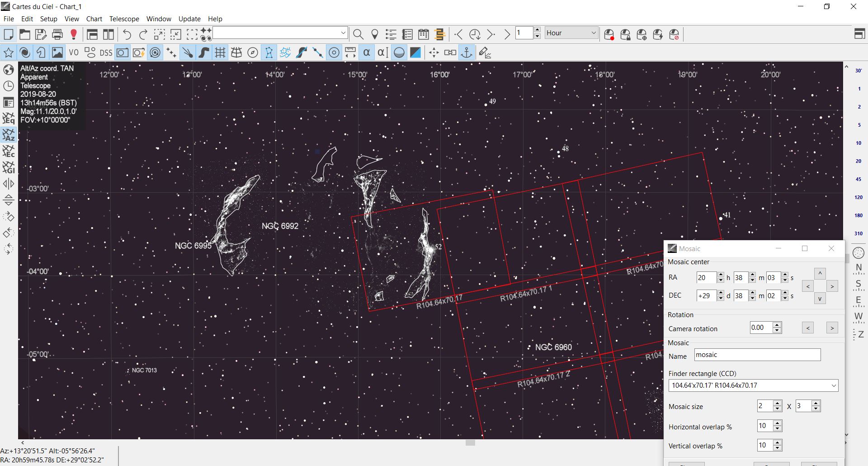Open the View menu
This screenshot has height=466, width=868.
(x=72, y=19)
